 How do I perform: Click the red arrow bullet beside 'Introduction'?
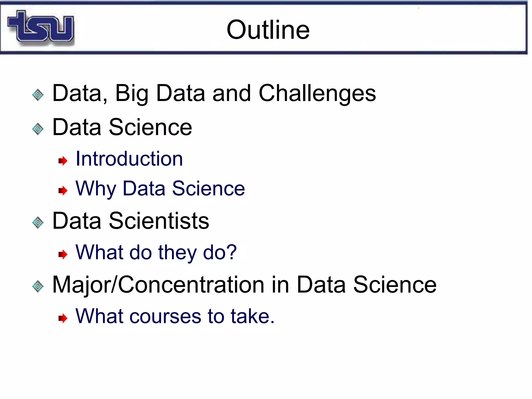coord(63,161)
